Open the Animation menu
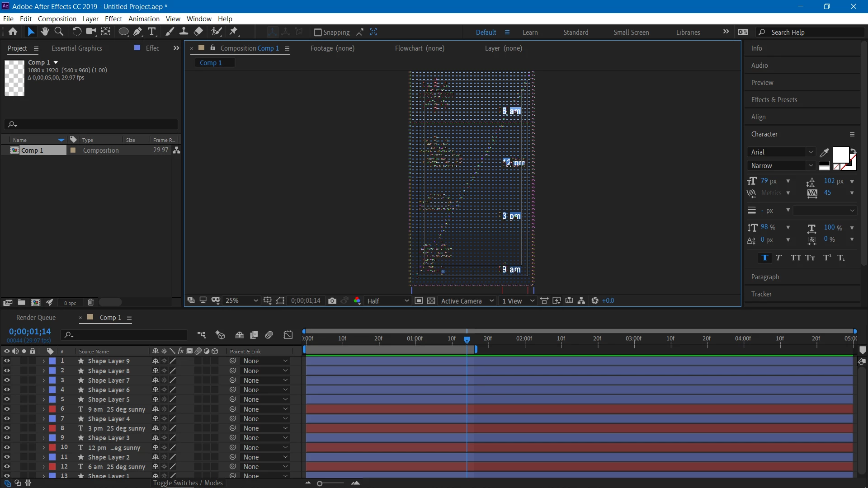Screen dimensions: 868x488 point(144,19)
